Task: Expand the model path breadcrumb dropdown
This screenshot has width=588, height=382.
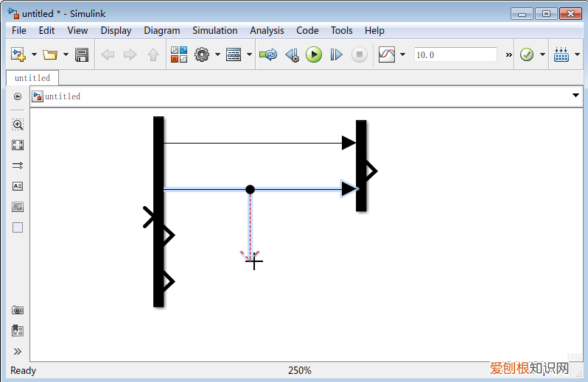Action: (575, 96)
